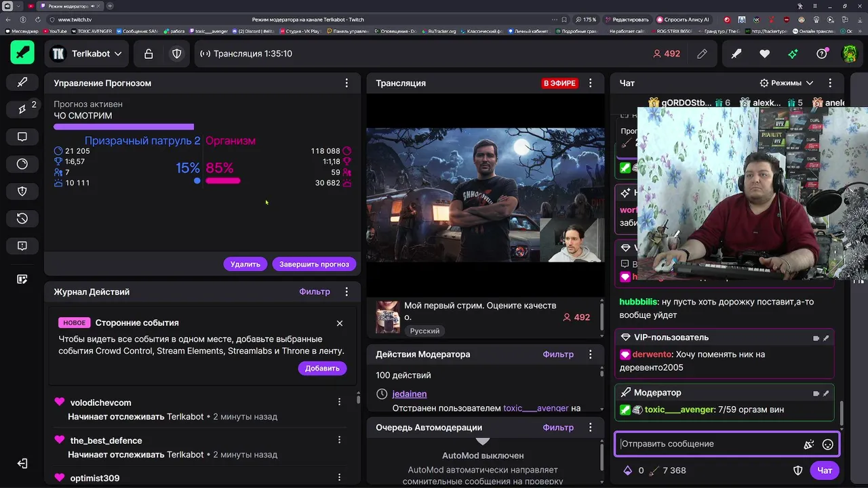Toggle the shield icon in the top bar

[177, 54]
